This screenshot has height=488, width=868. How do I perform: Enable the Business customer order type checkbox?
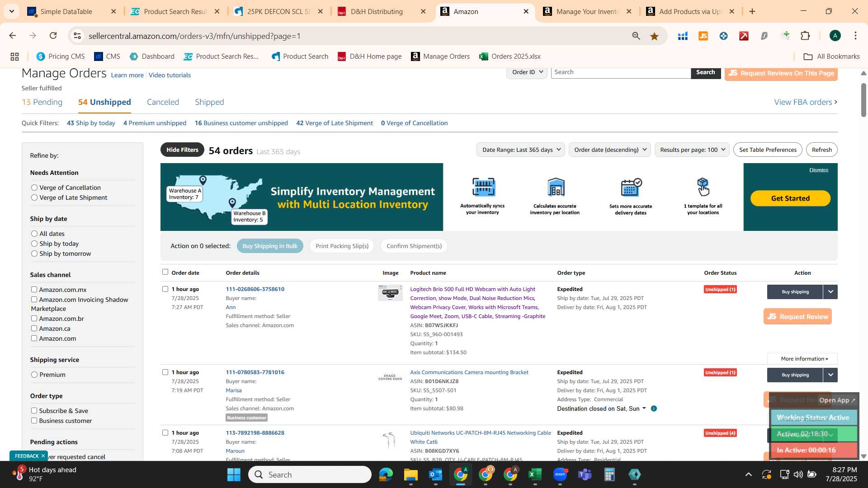[34, 421]
